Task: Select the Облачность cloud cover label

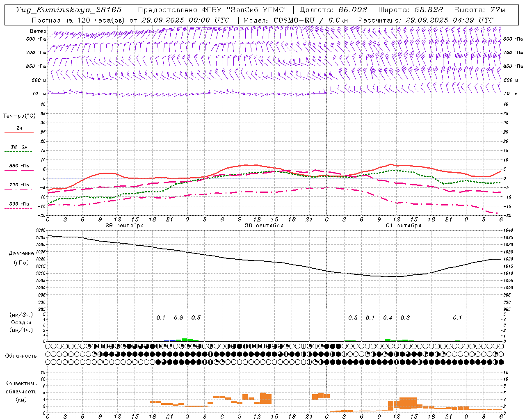Action: point(21,356)
